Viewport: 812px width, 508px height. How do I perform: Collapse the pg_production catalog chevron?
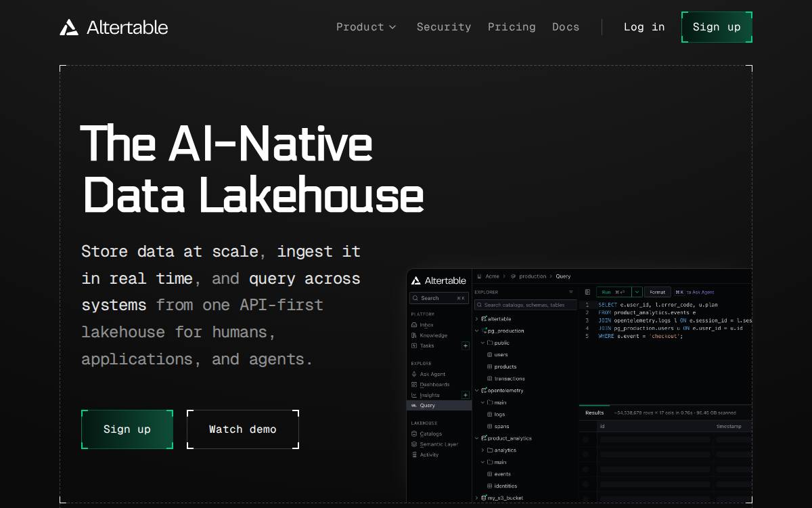477,331
